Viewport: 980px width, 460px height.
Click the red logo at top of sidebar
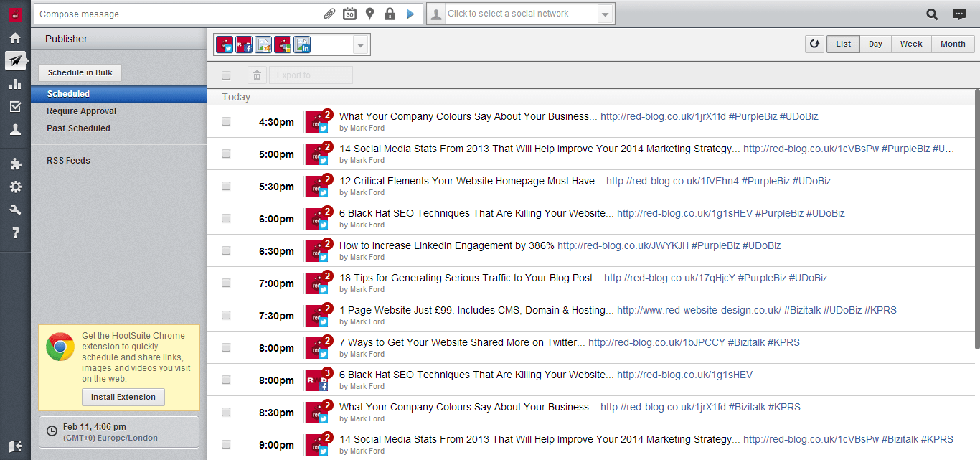15,14
